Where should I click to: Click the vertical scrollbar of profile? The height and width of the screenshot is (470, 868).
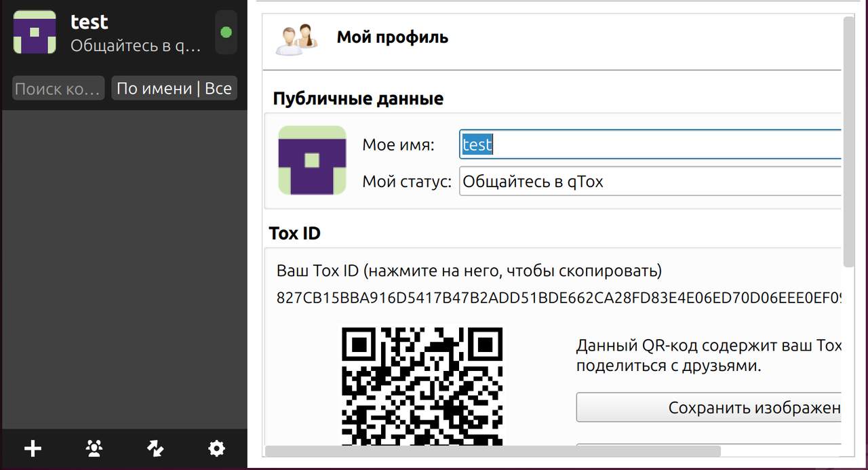[848, 142]
